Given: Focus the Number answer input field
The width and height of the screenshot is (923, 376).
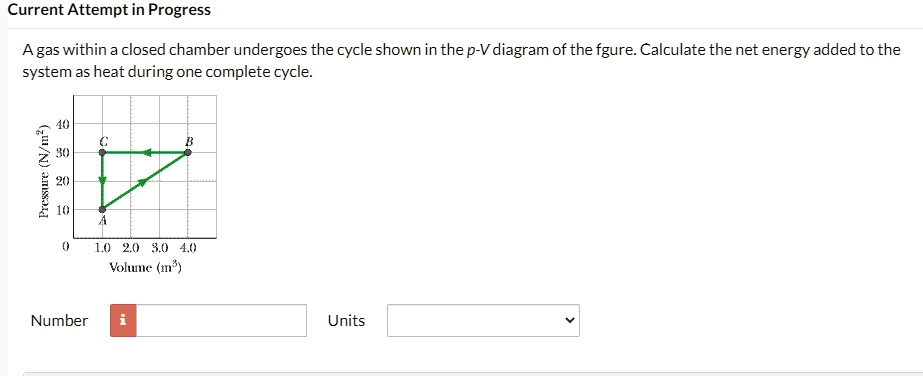Looking at the screenshot, I should pyautogui.click(x=221, y=321).
